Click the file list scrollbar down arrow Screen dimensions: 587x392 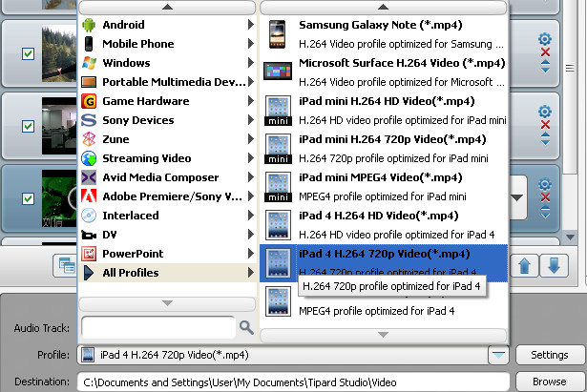(570, 237)
